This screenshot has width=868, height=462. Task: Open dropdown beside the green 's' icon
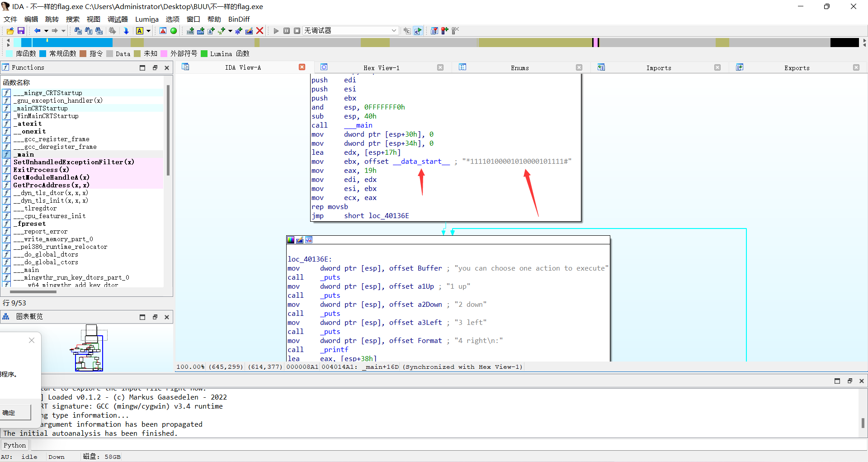230,31
